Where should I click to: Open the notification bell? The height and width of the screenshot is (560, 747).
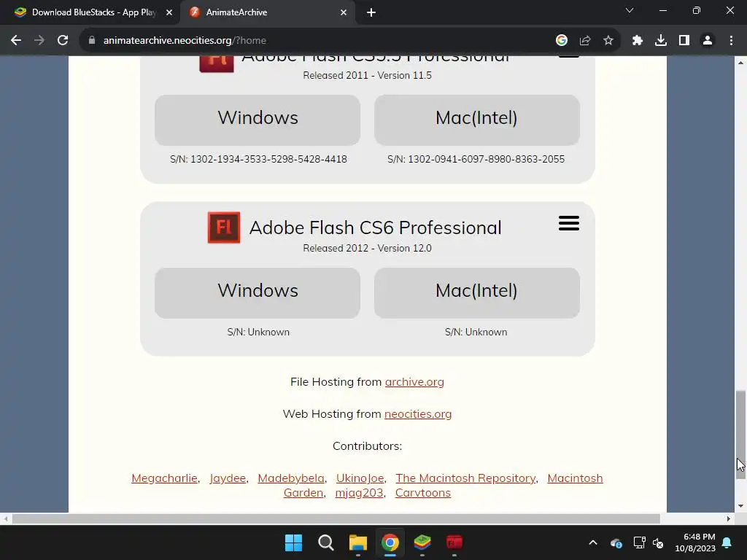[727, 542]
